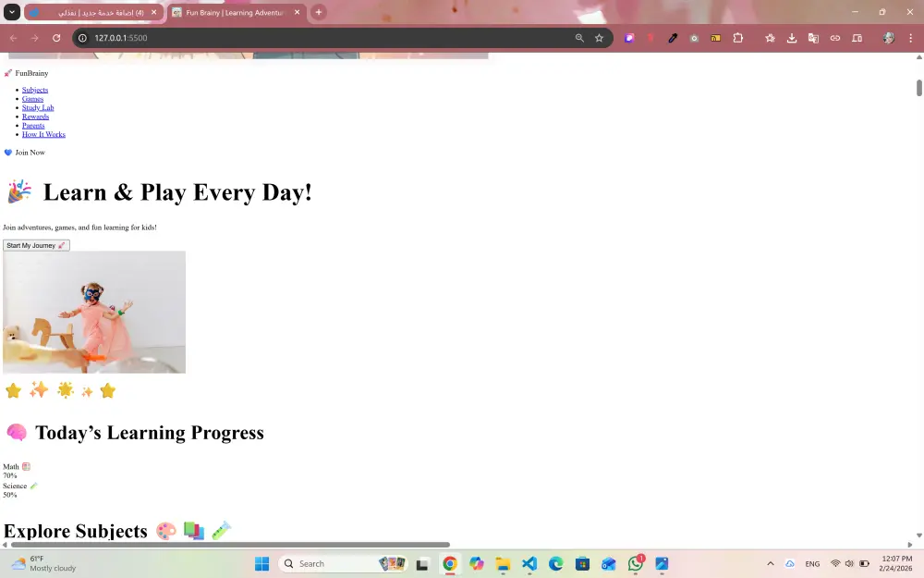Viewport: 924px width, 578px height.
Task: Click the Learn & Play Every Day! heading
Action: click(159, 192)
